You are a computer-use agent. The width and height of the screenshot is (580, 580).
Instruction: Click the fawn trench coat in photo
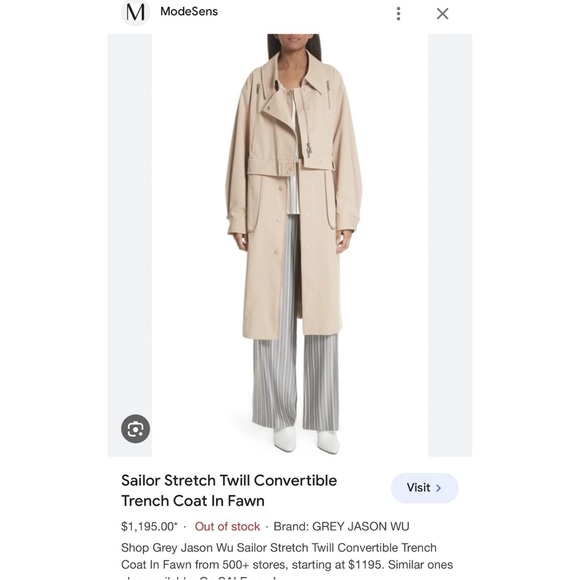292,192
